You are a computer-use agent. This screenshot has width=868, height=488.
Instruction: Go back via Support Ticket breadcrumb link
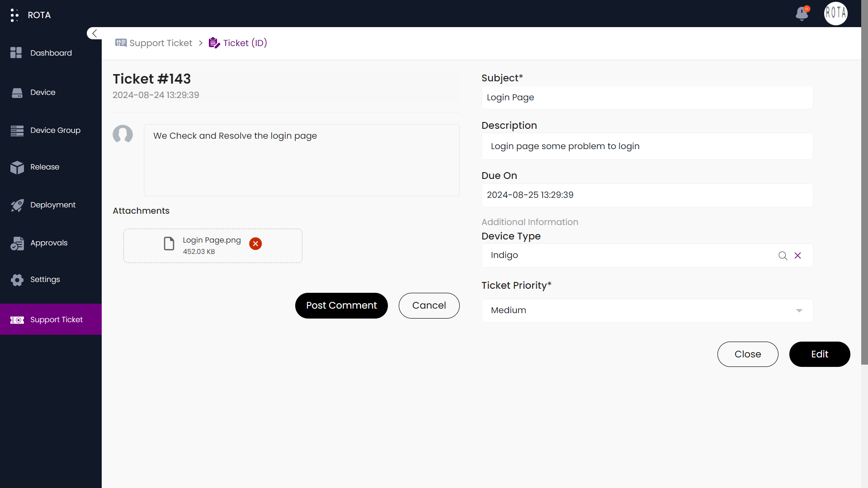click(161, 43)
